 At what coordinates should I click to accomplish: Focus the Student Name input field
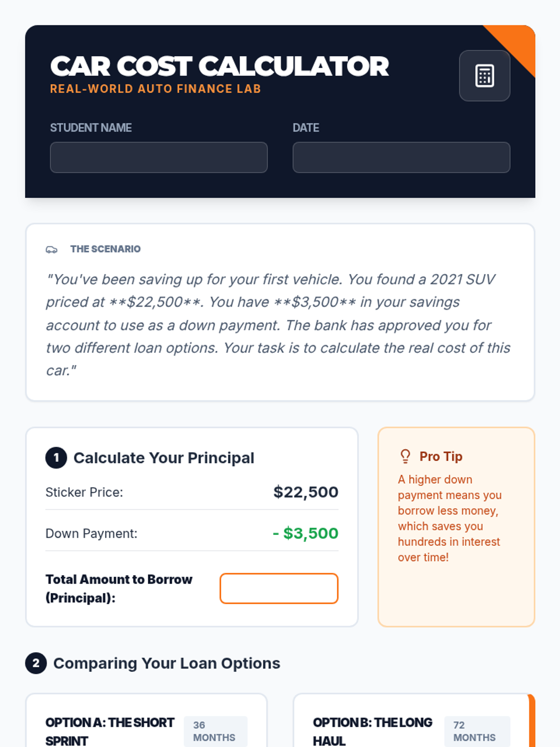tap(159, 157)
